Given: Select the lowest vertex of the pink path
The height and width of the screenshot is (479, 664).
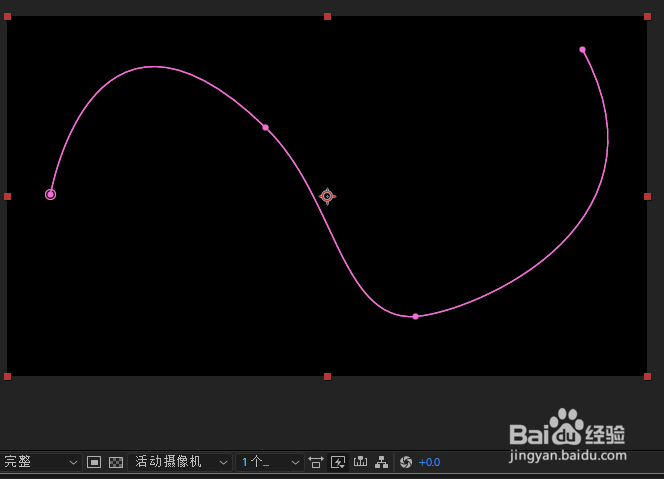Looking at the screenshot, I should 415,316.
